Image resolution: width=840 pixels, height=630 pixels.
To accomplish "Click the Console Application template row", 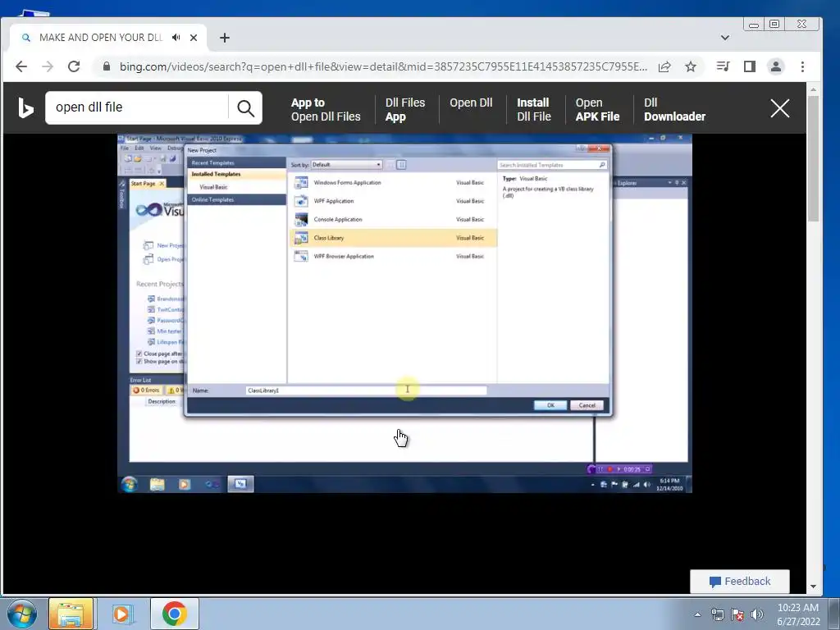I will point(393,219).
